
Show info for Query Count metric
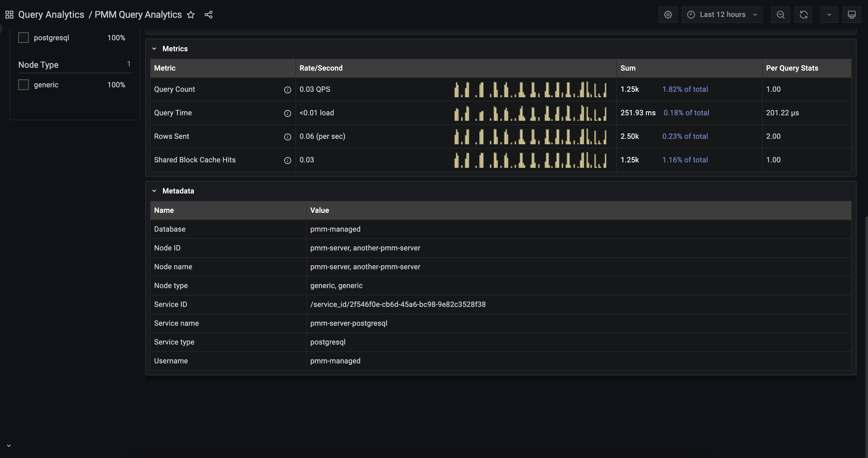287,90
